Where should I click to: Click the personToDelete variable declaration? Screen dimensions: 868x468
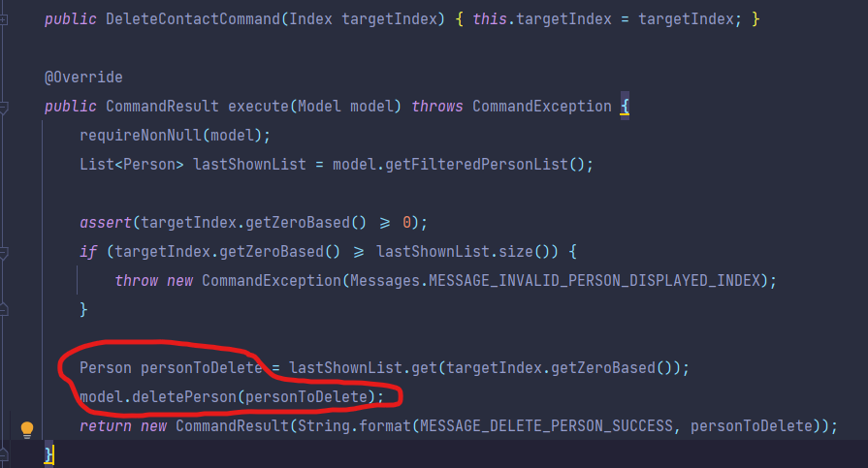[x=202, y=368]
